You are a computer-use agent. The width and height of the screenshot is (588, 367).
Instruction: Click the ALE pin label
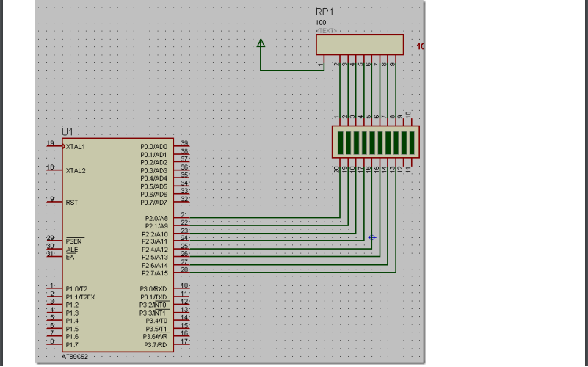click(70, 249)
